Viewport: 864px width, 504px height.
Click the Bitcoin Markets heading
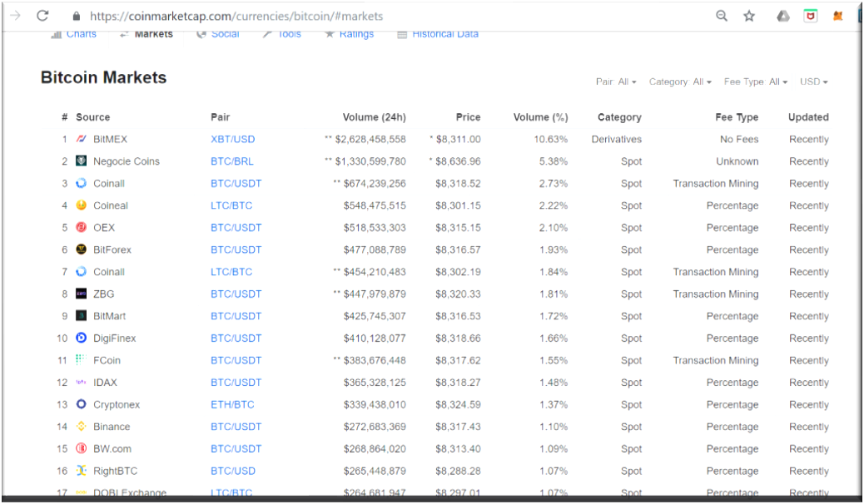click(103, 77)
